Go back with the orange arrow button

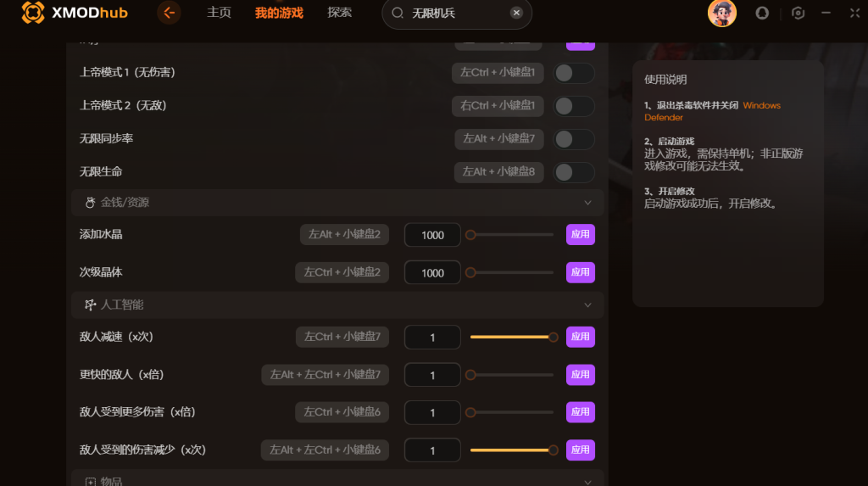click(x=169, y=12)
